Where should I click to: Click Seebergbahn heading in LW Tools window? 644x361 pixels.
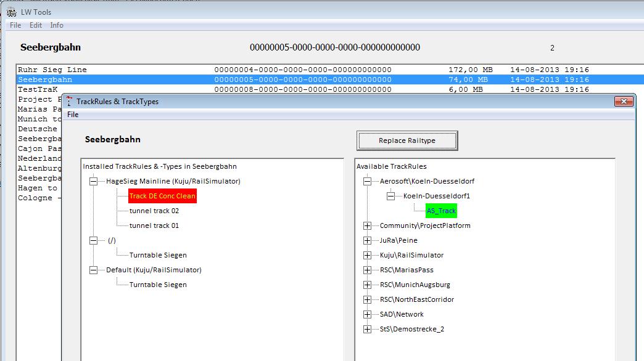coord(51,47)
